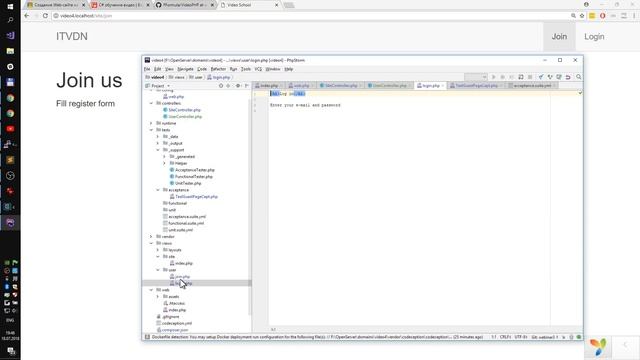
Task: Select .gitignore in the project tree
Action: (171, 317)
